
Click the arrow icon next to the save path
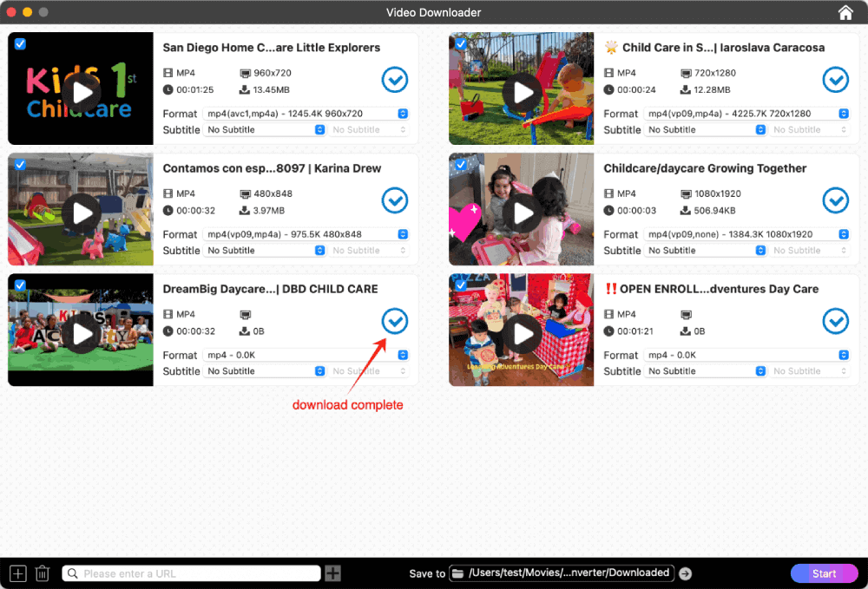(685, 573)
